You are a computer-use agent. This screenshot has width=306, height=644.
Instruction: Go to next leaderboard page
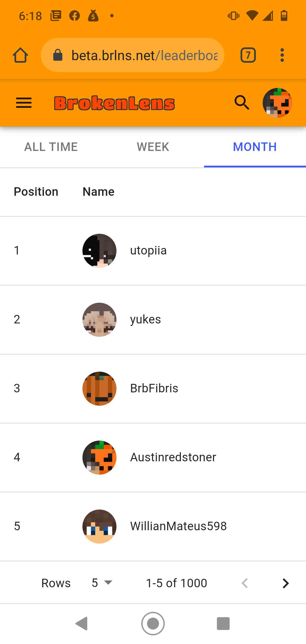click(x=286, y=583)
